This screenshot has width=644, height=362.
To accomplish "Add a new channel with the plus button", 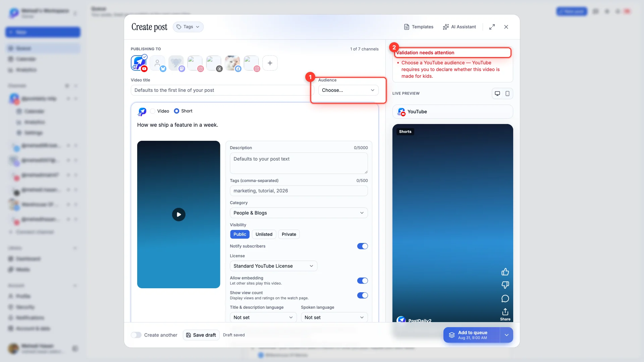I will coord(270,63).
